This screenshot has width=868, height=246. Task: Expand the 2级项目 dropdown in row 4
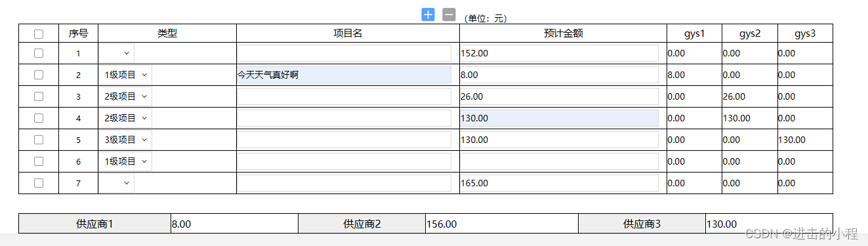(x=126, y=118)
